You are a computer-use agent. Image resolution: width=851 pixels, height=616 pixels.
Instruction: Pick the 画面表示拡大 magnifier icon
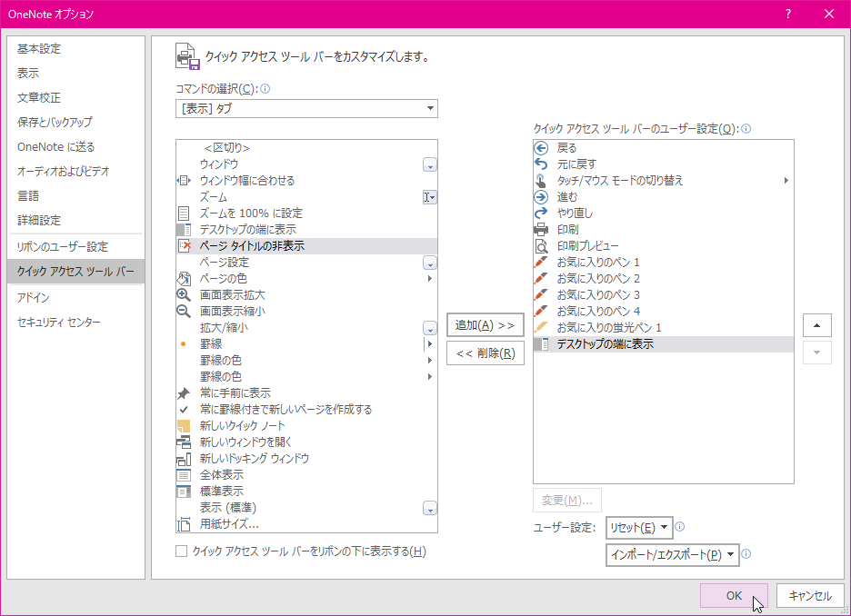(x=184, y=295)
